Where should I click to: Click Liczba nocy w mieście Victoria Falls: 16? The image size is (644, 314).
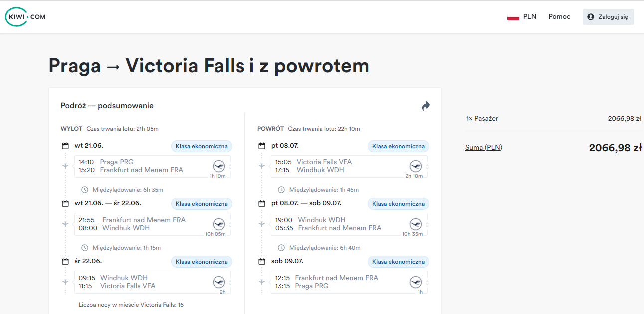(x=131, y=305)
